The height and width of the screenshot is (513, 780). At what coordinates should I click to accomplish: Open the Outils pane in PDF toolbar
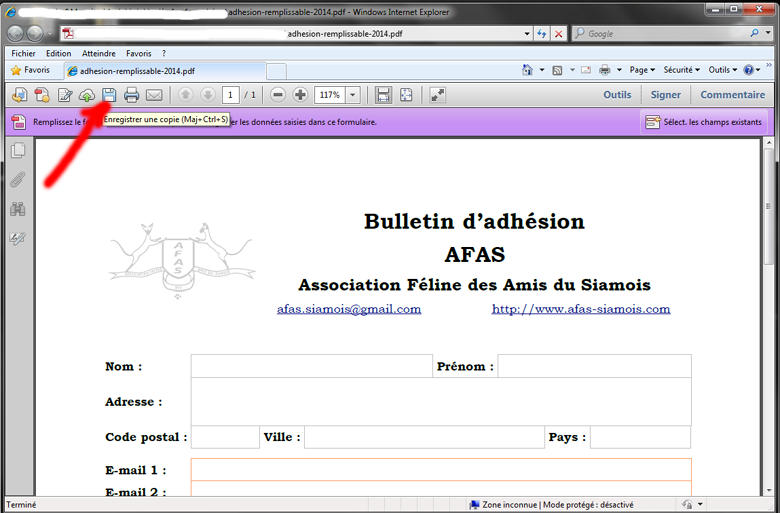point(617,95)
